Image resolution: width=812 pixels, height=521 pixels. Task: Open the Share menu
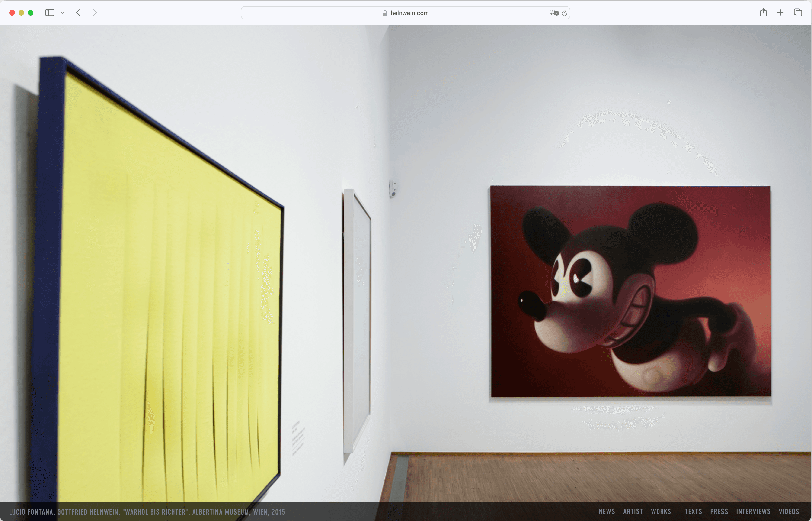click(763, 13)
